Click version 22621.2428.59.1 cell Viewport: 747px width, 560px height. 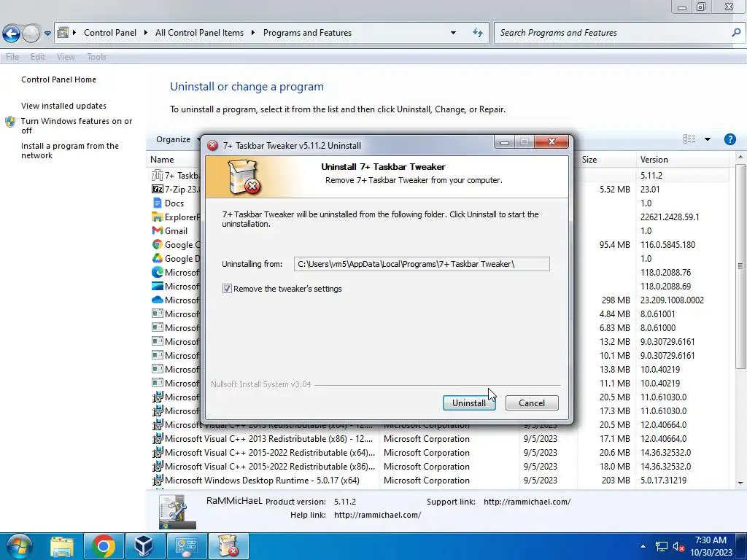coord(670,217)
